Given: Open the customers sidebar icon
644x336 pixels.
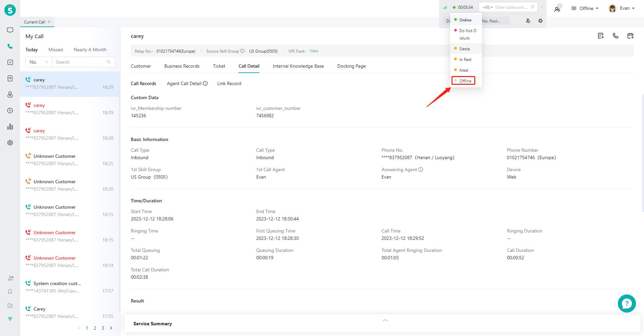Looking at the screenshot, I should pos(10,94).
